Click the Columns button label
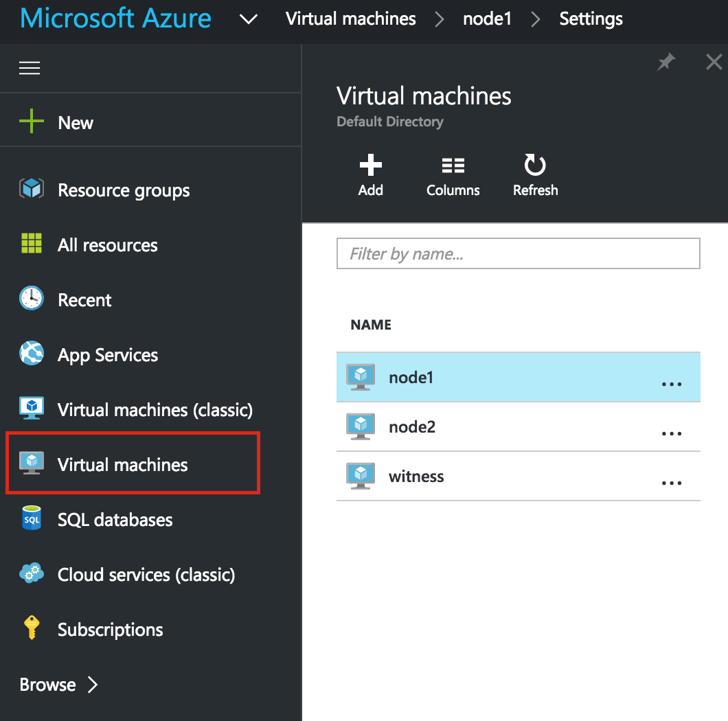Screen dimensions: 728x721 tap(453, 190)
